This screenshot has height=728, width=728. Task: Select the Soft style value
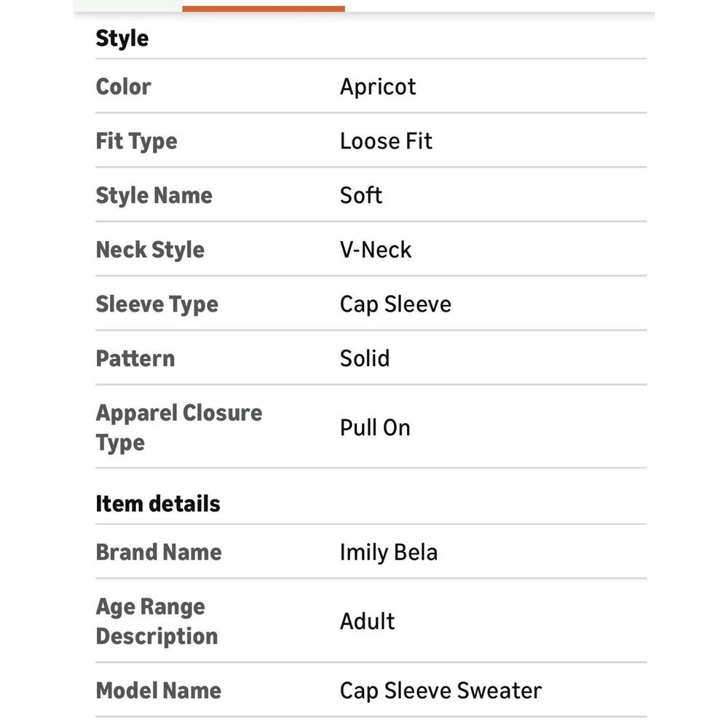pos(361,195)
